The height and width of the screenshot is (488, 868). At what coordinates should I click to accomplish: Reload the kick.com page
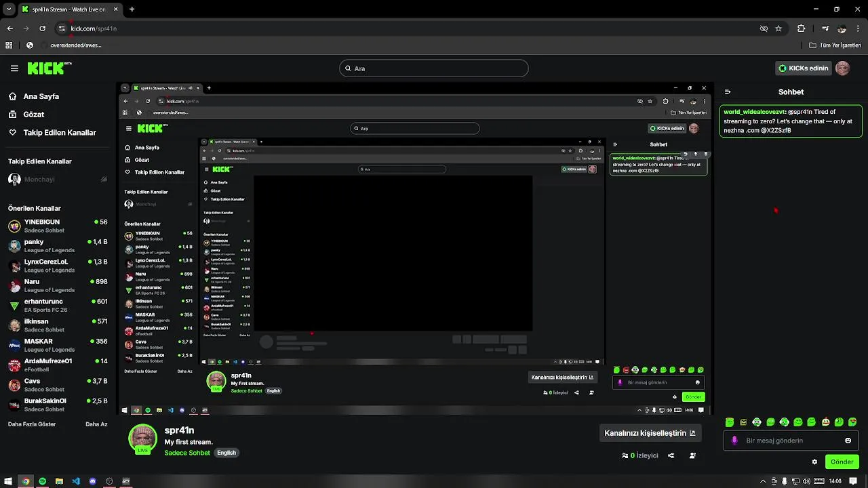click(43, 28)
